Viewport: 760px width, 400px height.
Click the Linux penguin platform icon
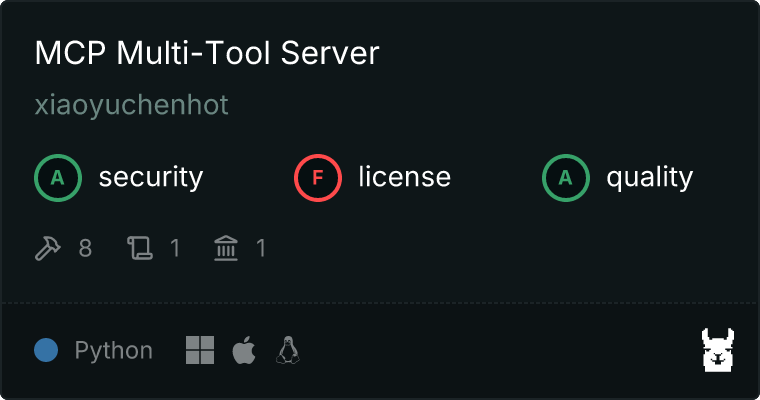pos(289,350)
